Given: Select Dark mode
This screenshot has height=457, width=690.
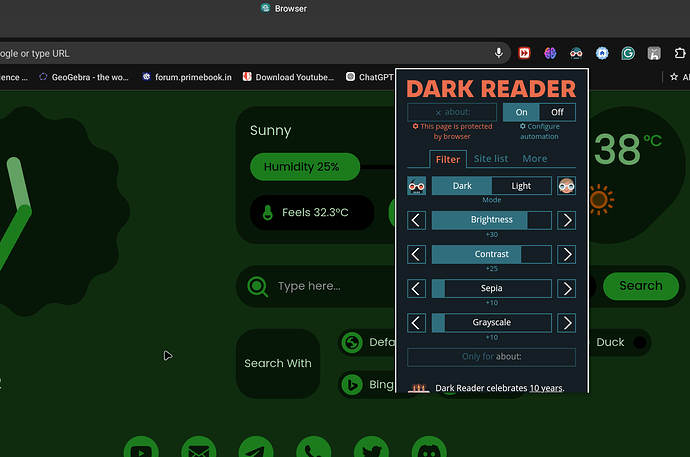Looking at the screenshot, I should point(462,186).
